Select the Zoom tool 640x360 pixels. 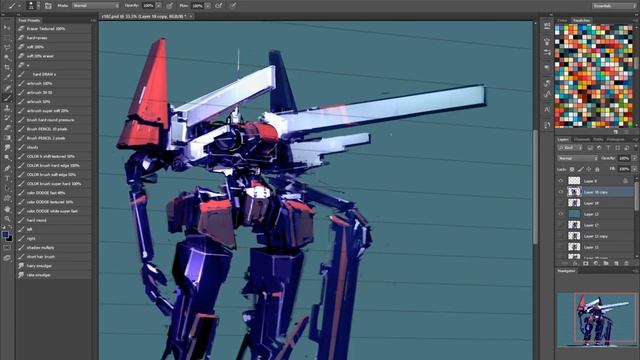pyautogui.click(x=7, y=219)
